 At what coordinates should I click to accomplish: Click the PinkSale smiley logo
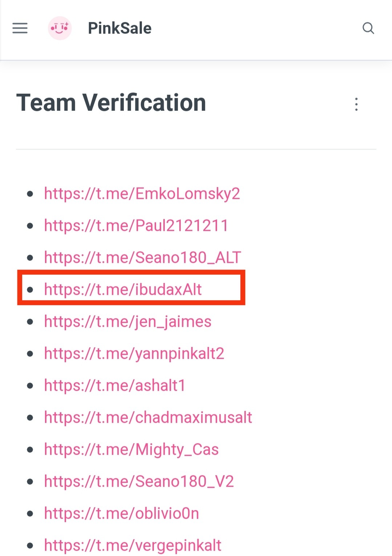point(60,28)
